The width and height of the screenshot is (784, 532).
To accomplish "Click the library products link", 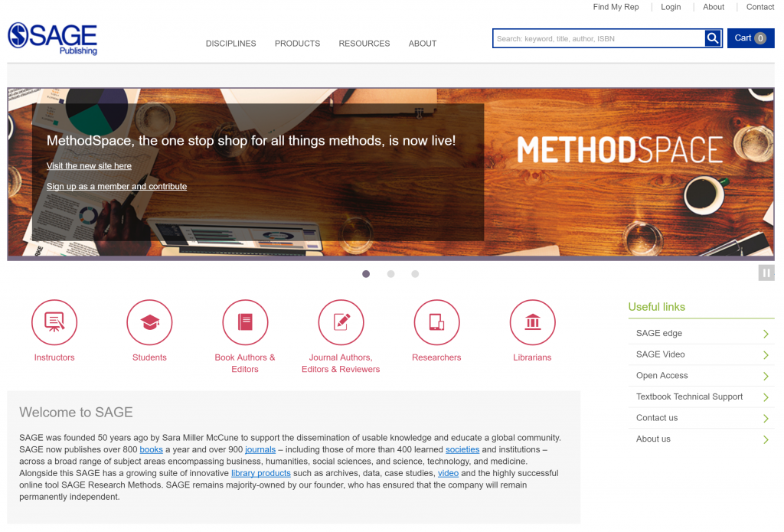I will point(260,473).
